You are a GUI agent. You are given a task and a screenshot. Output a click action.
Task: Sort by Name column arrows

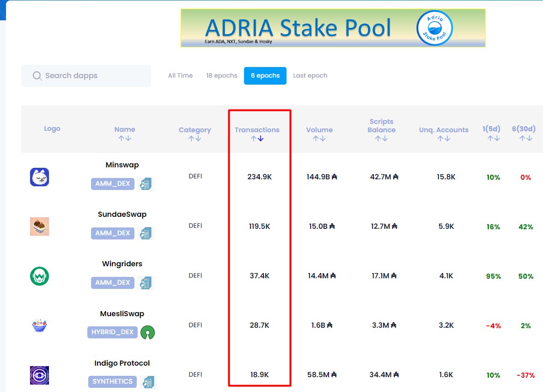pos(125,138)
